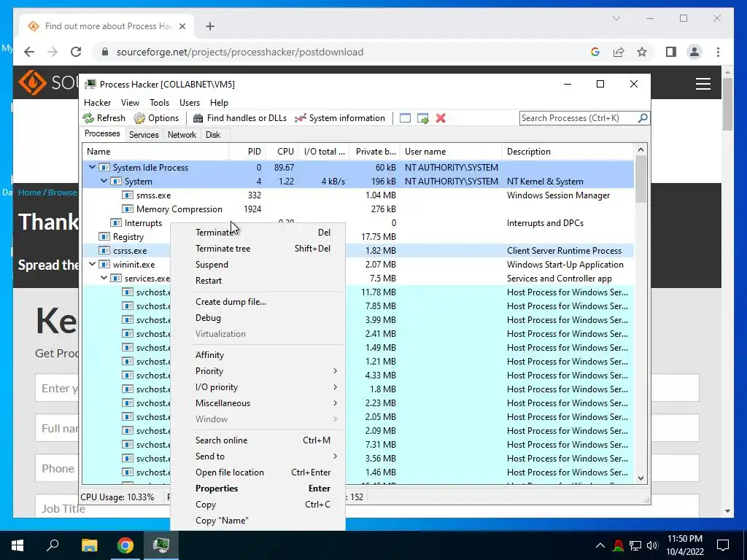Viewport: 747px width, 560px height.
Task: Open the Chrome profile avatar
Action: (x=694, y=52)
